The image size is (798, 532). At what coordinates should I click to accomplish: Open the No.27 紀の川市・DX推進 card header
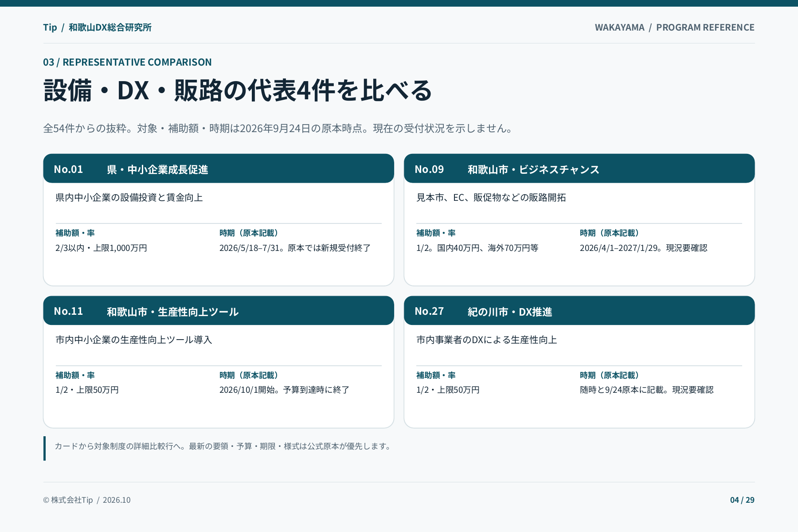[x=579, y=311]
